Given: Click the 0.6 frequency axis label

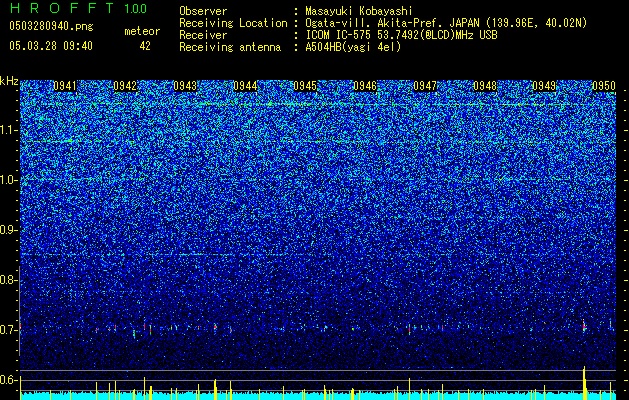Looking at the screenshot, I should [x=8, y=380].
